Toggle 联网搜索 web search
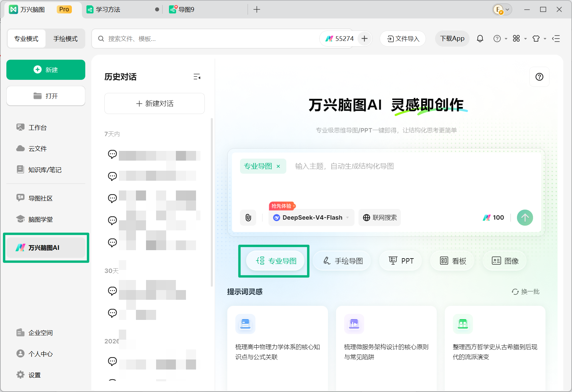Viewport: 572px width, 392px height. pyautogui.click(x=380, y=218)
